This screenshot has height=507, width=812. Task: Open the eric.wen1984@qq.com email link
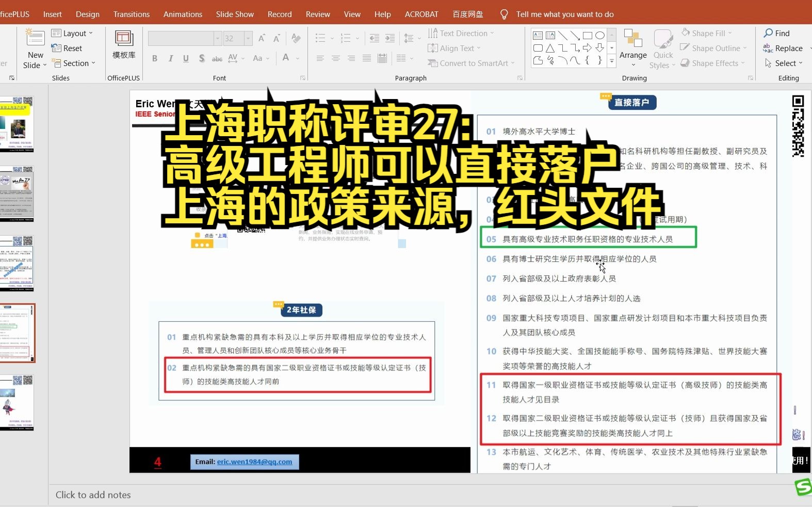click(x=254, y=462)
